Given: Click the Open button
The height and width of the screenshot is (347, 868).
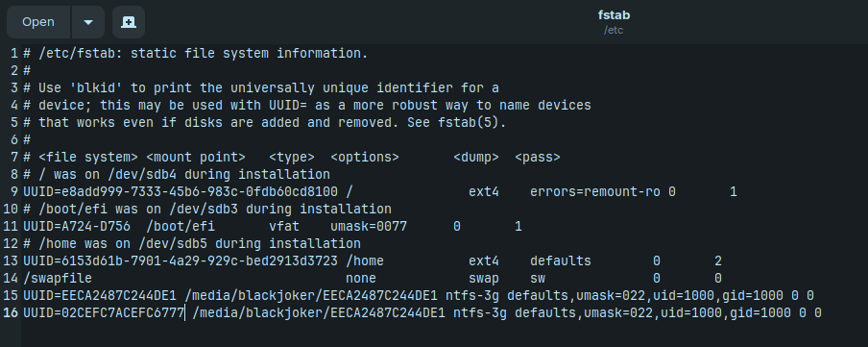Looking at the screenshot, I should (x=38, y=22).
